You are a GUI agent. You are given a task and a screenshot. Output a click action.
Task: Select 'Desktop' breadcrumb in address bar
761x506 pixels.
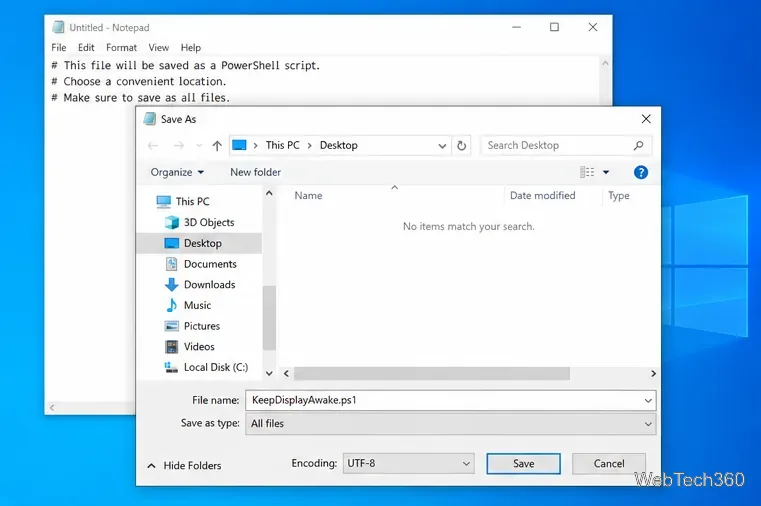click(x=339, y=145)
